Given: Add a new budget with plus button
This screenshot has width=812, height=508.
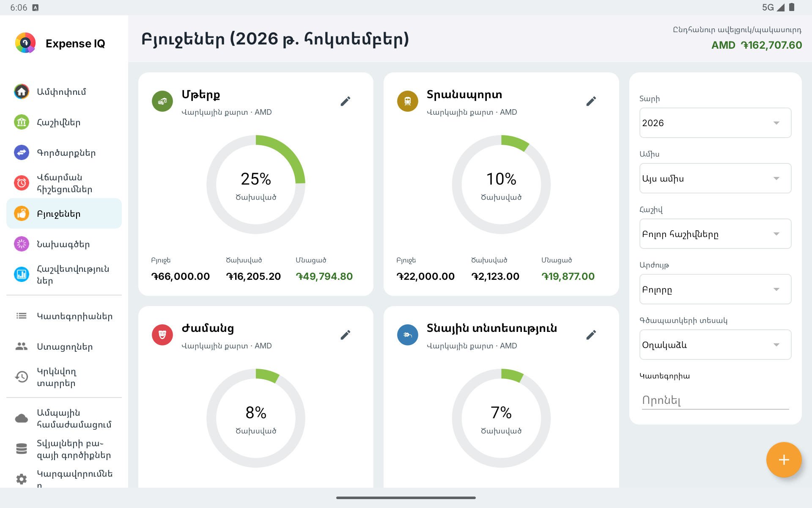Looking at the screenshot, I should click(784, 460).
